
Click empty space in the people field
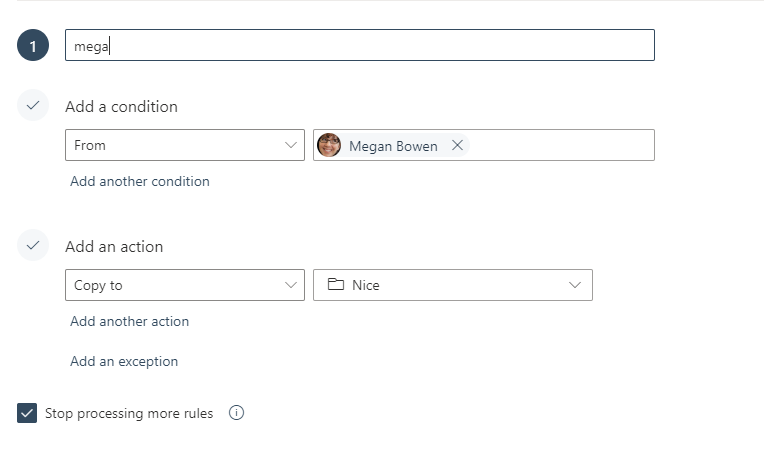[560, 145]
